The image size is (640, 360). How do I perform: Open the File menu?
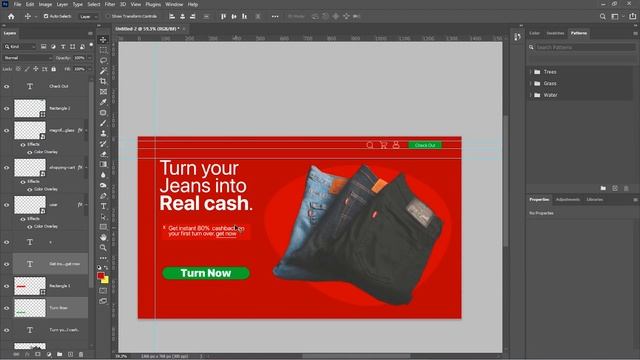tap(18, 4)
